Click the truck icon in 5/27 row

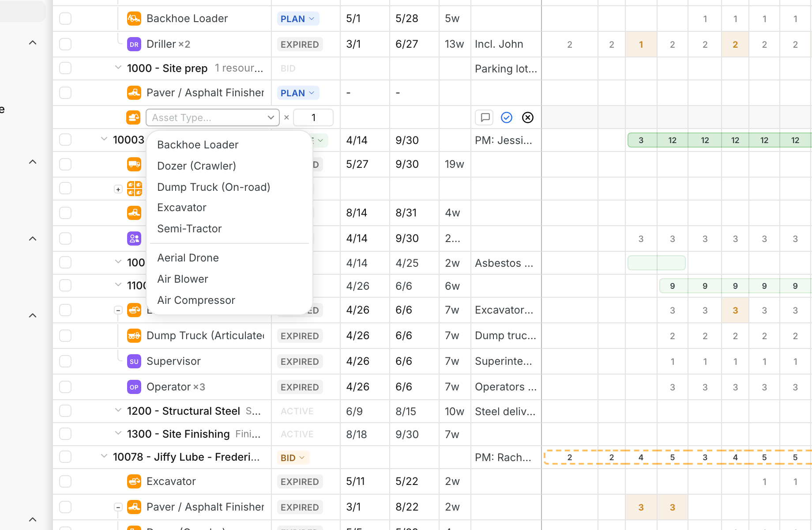pos(134,164)
